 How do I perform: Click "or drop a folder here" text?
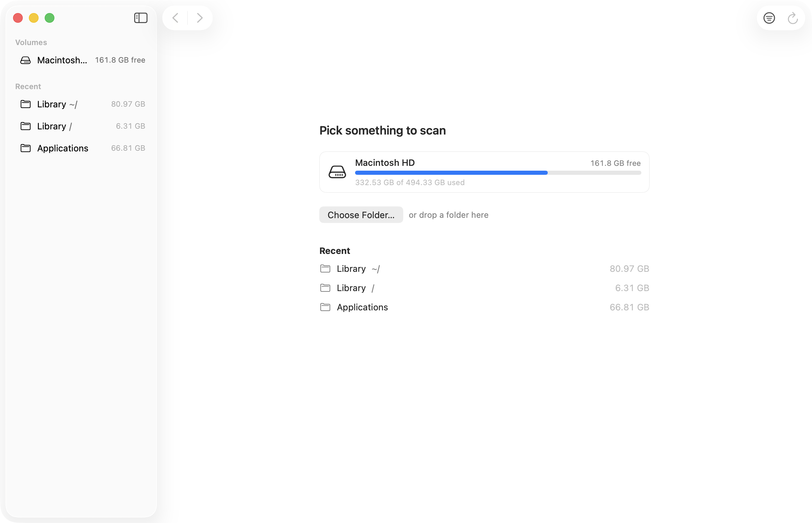[448, 215]
